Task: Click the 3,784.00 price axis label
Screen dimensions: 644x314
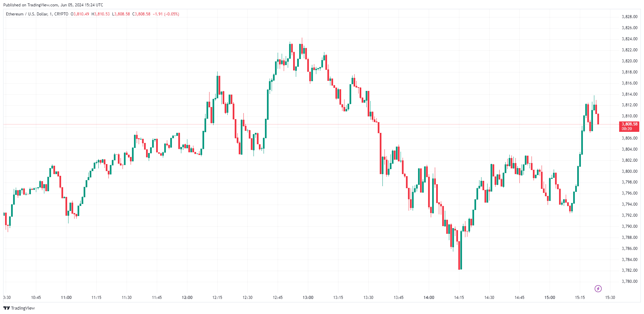Action: pos(629,260)
